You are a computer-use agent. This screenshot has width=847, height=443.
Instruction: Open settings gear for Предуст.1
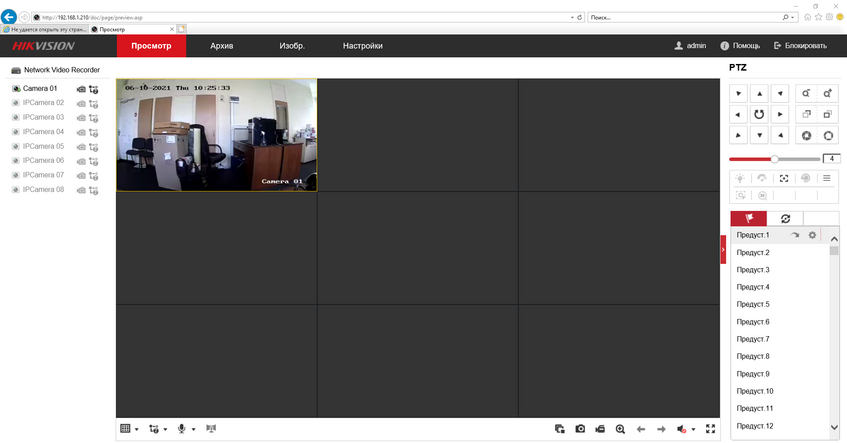[813, 235]
